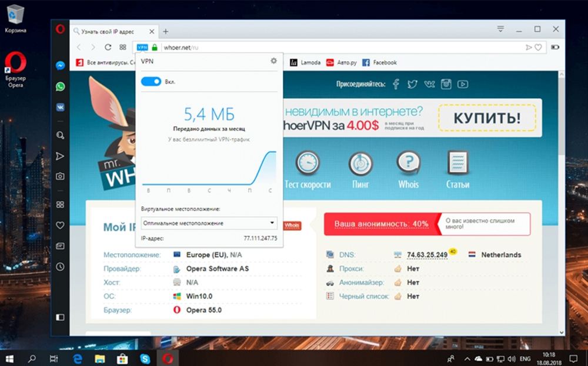Open the Facebook bookmark in bookmarks bar
This screenshot has width=588, height=366.
(x=379, y=62)
